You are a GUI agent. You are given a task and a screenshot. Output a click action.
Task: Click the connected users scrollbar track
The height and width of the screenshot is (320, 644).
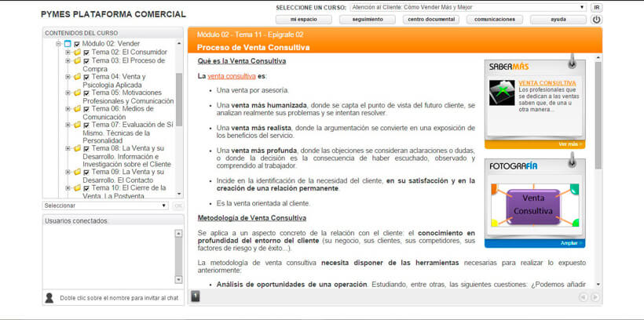(178, 256)
